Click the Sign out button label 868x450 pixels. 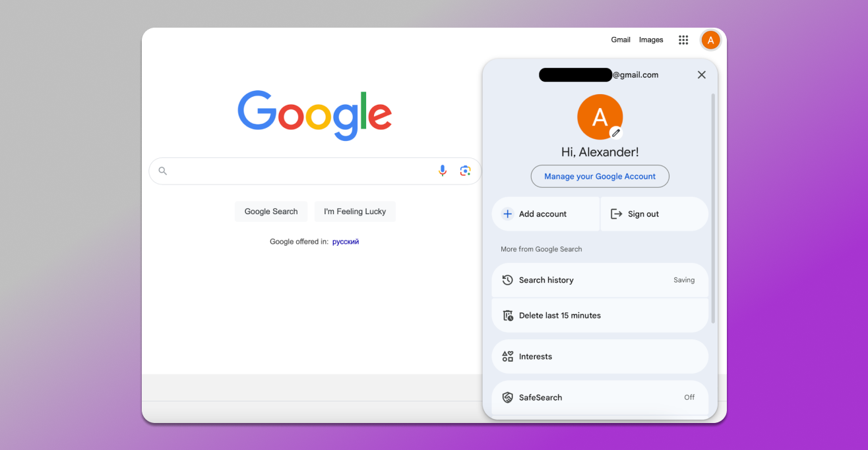[x=644, y=214]
